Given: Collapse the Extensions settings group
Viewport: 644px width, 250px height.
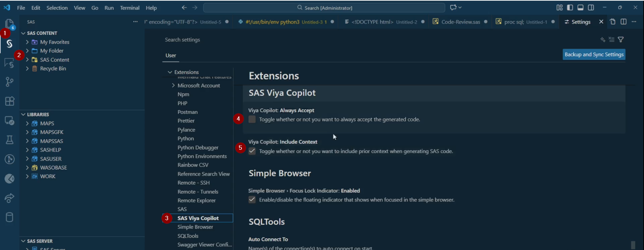Looking at the screenshot, I should pos(170,72).
